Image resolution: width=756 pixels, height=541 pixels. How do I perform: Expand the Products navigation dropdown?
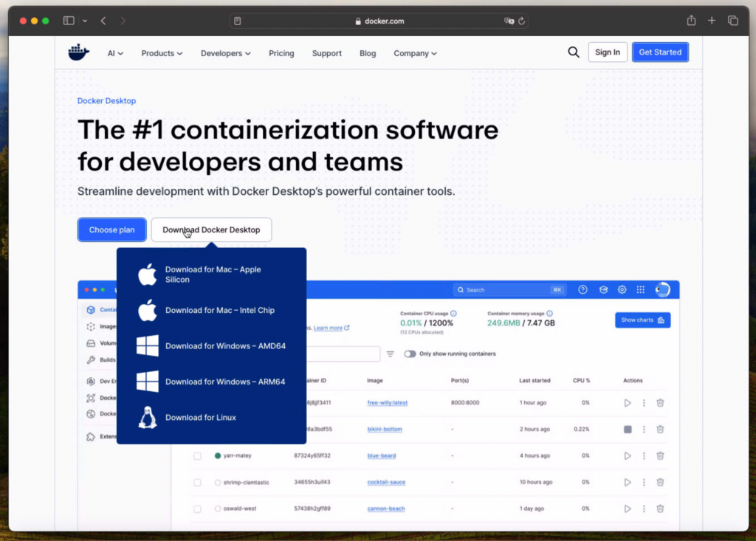point(162,53)
